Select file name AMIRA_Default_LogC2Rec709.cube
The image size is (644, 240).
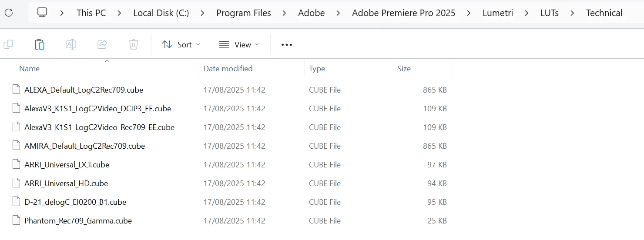click(84, 146)
